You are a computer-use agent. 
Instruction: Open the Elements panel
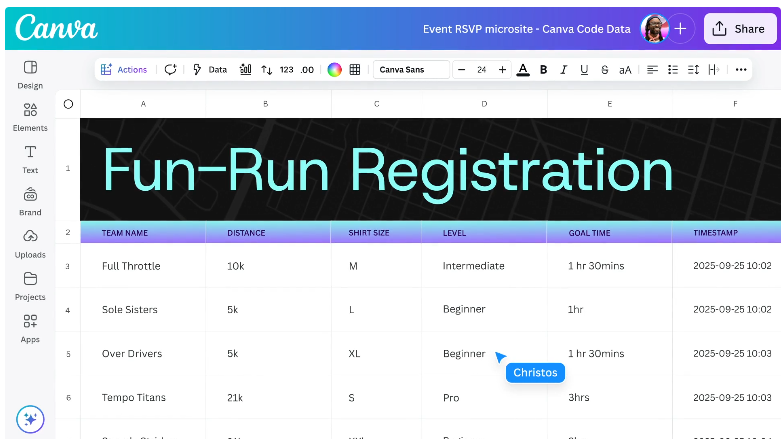pyautogui.click(x=30, y=116)
